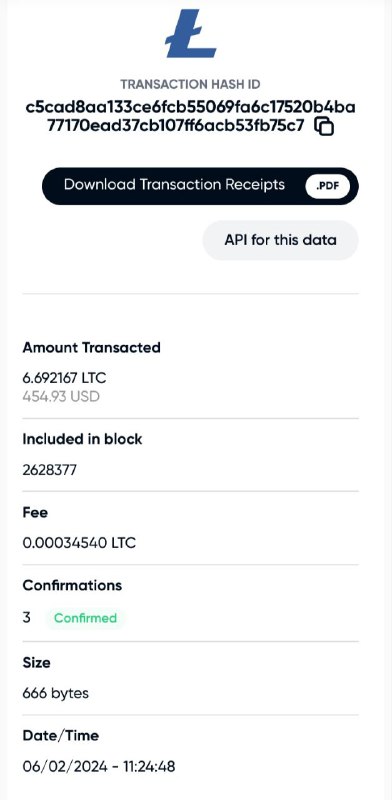Click the Confirmations heading
The height and width of the screenshot is (800, 392).
72,585
